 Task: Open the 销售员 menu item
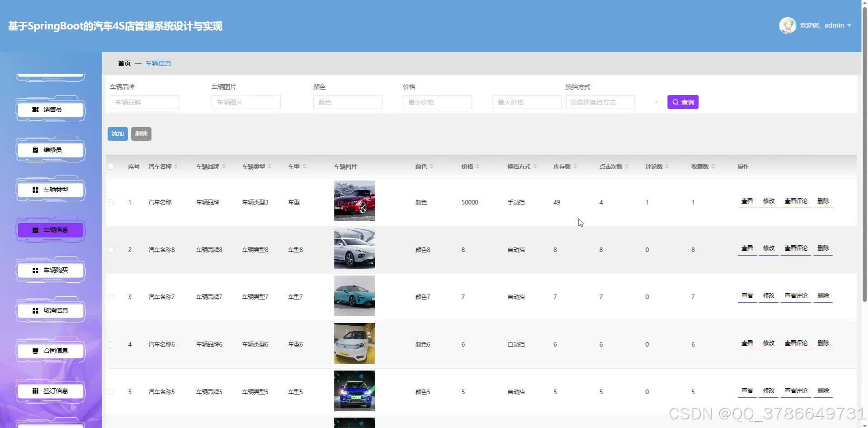click(x=51, y=109)
